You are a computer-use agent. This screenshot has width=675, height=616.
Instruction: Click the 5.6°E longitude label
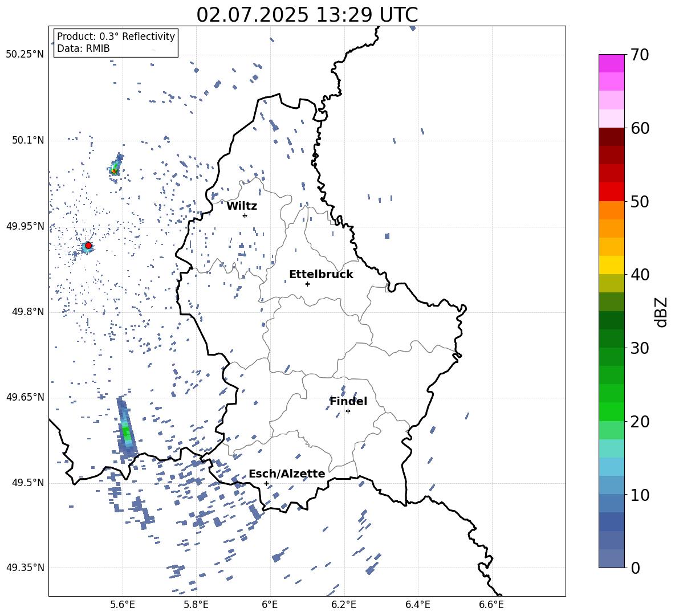pyautogui.click(x=123, y=605)
